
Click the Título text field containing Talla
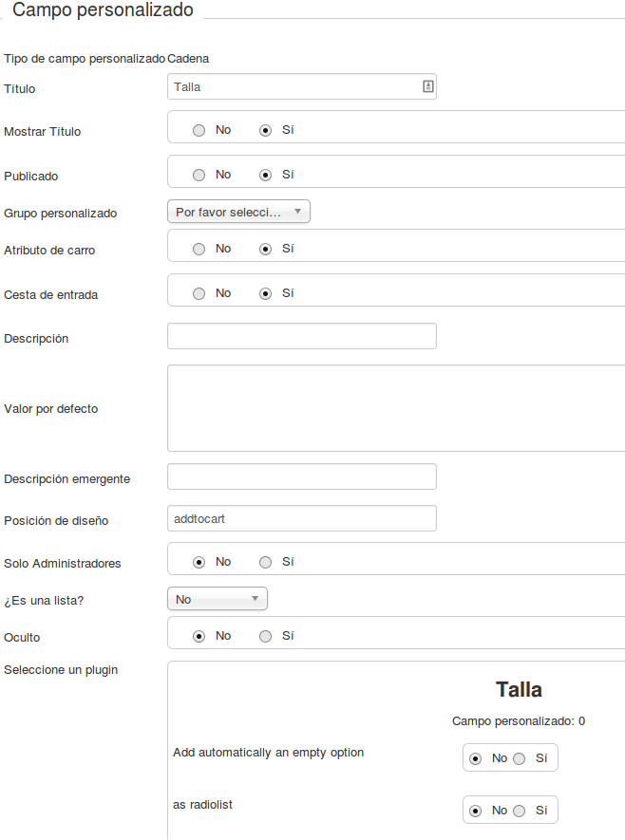[x=302, y=86]
